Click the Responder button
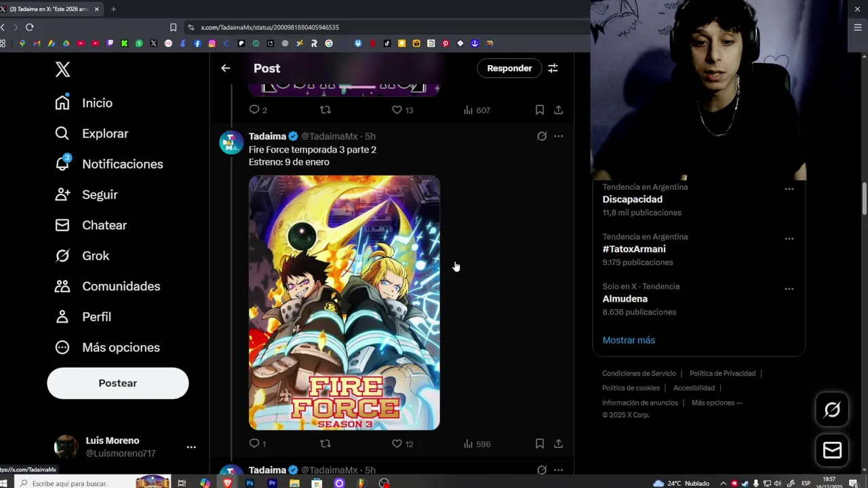868x488 pixels. tap(509, 68)
